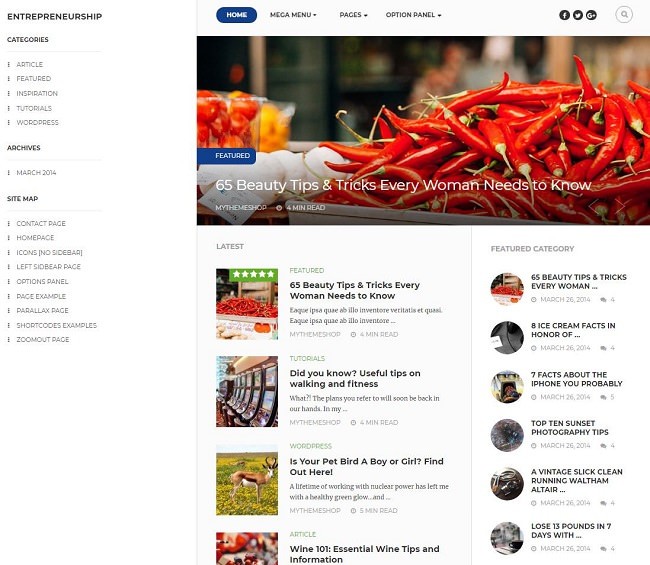Click MyThemeShop author under Pet Bird post
650x565 pixels.
[x=315, y=511]
